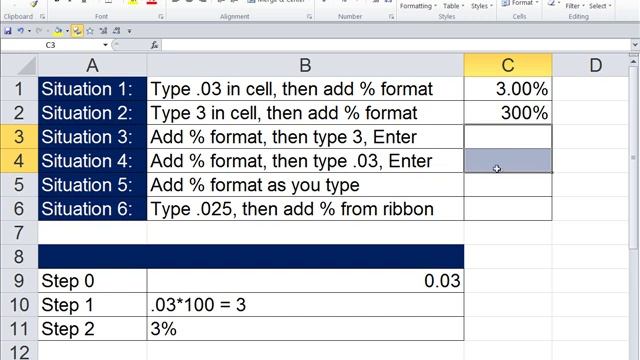Click inside the formula bar
The width and height of the screenshot is (640, 360).
[396, 45]
